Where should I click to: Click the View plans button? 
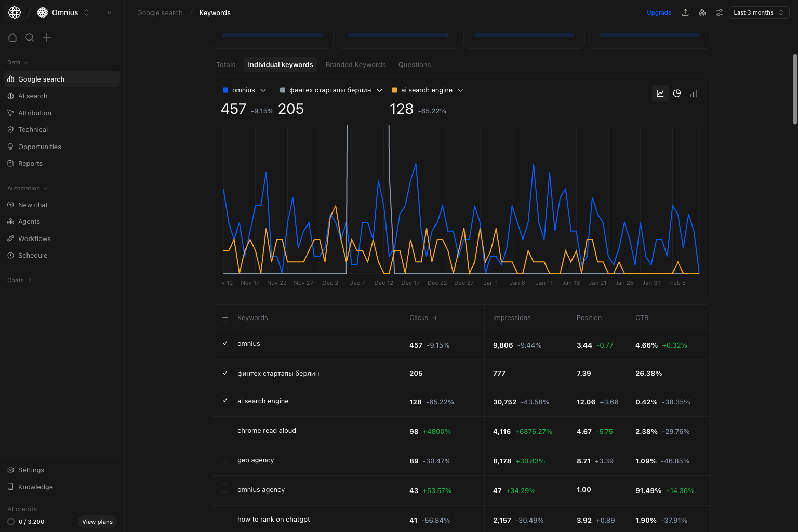97,522
